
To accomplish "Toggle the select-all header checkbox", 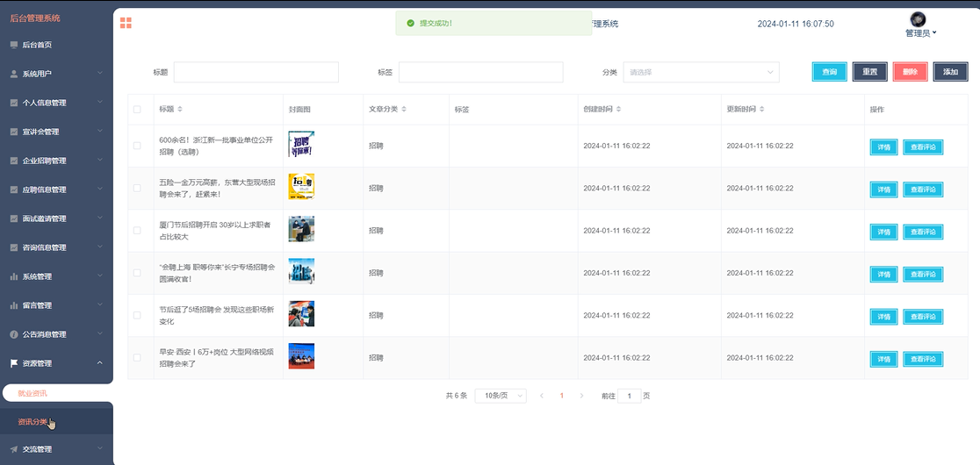I will coord(137,110).
